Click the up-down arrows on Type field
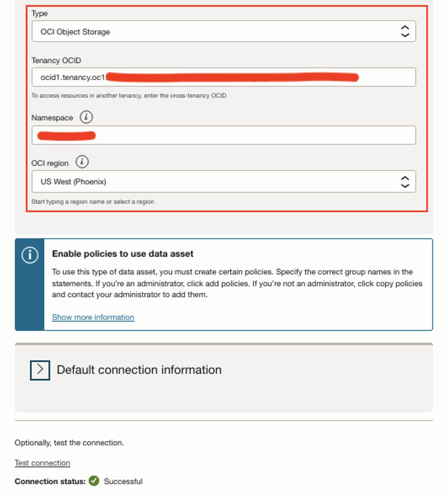Screen dimensions: 448x497 405,32
